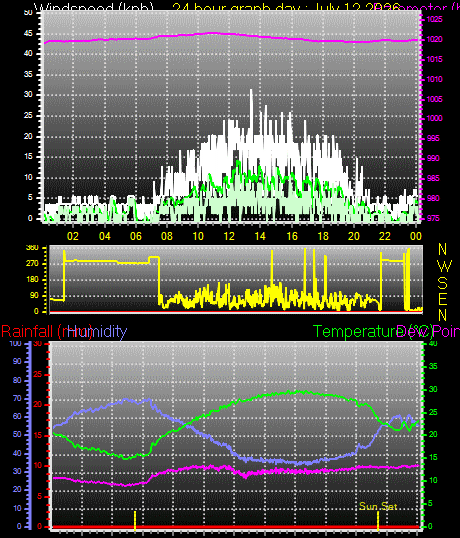Viewport: 460px width, 538px height.
Task: Click hour label 16 on time axis
Action: click(x=292, y=236)
